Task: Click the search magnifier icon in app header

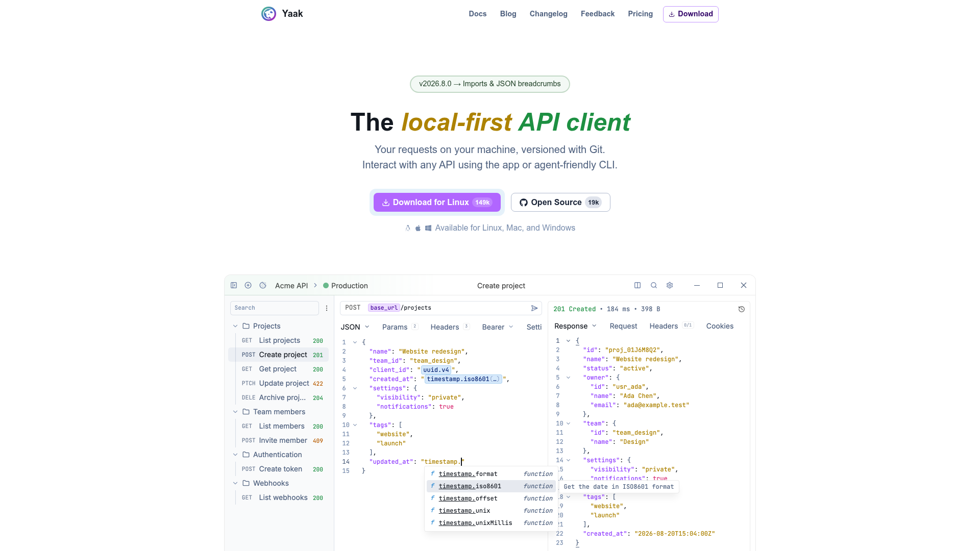Action: (654, 285)
